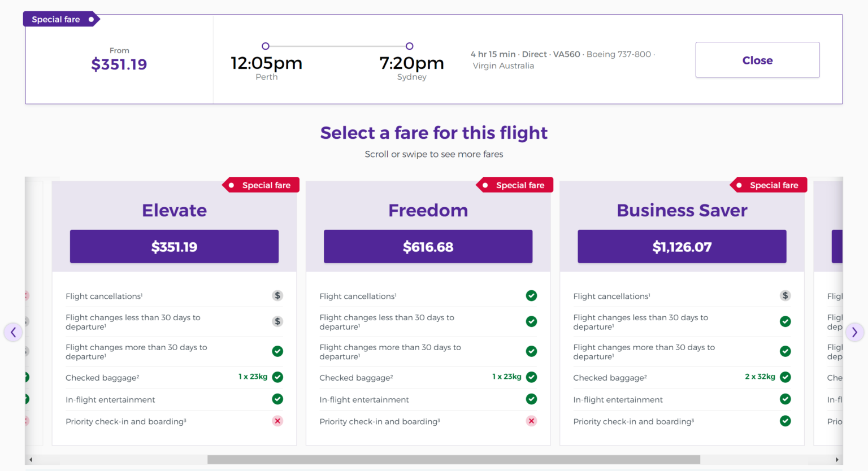The image size is (868, 471).
Task: Close the fare selection panel
Action: pos(757,60)
